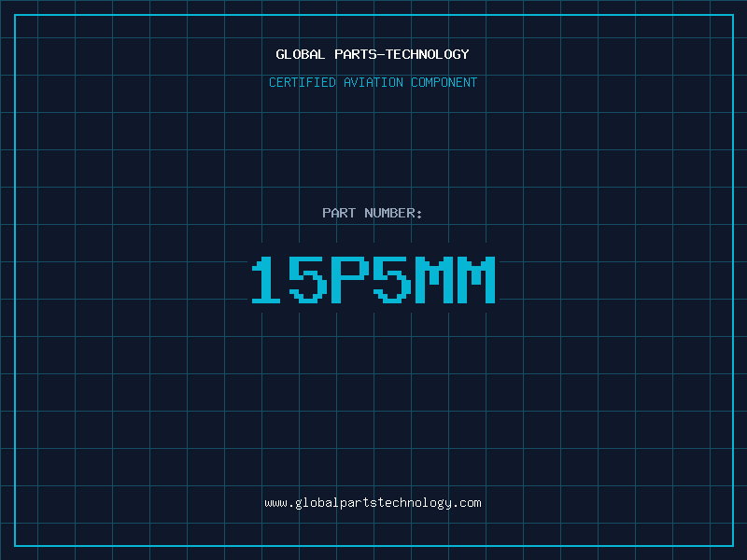Image resolution: width=747 pixels, height=560 pixels.
Task: Click the 5 right after the digit 1
Action: coord(308,279)
